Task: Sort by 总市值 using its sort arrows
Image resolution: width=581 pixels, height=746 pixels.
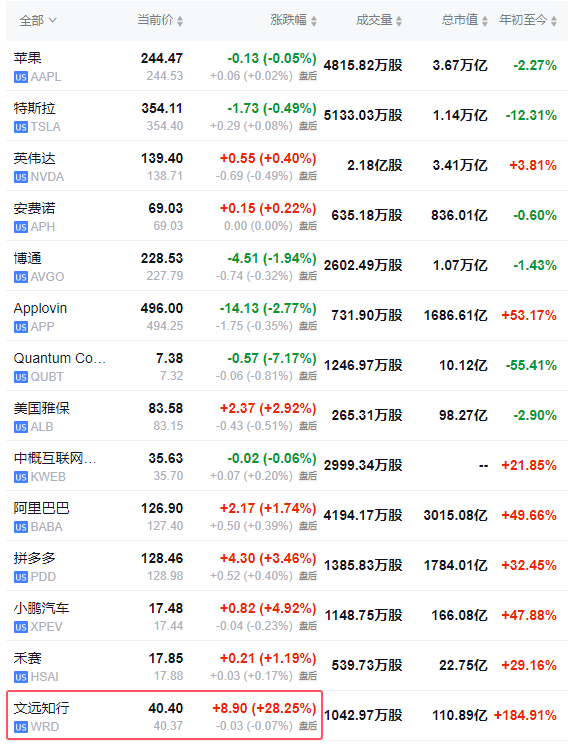Action: click(484, 21)
